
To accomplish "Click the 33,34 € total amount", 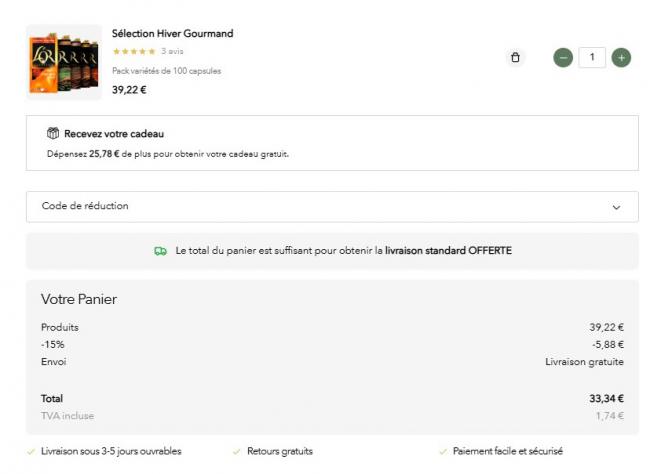I will coord(606,399).
